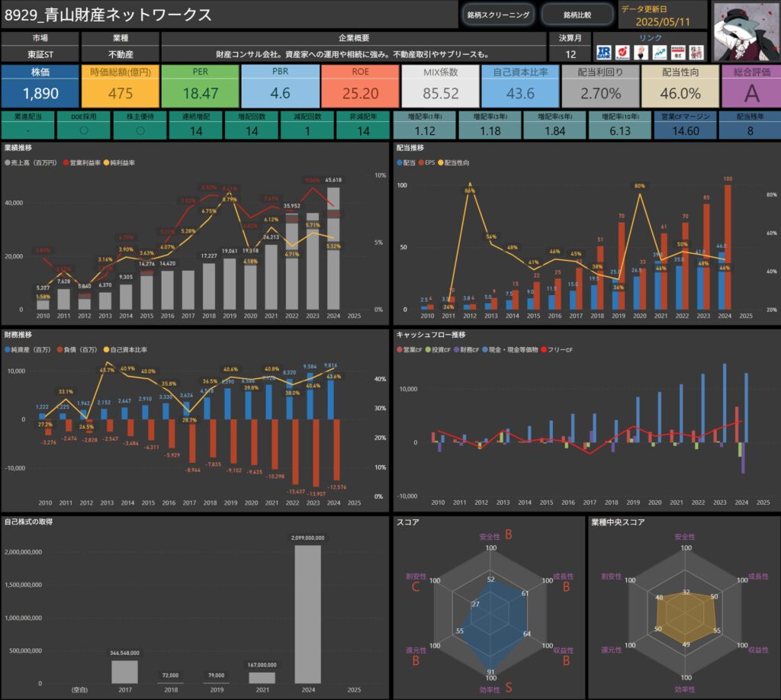Select the 2024 EPS bar labeled 100
This screenshot has width=781, height=700.
(728, 247)
